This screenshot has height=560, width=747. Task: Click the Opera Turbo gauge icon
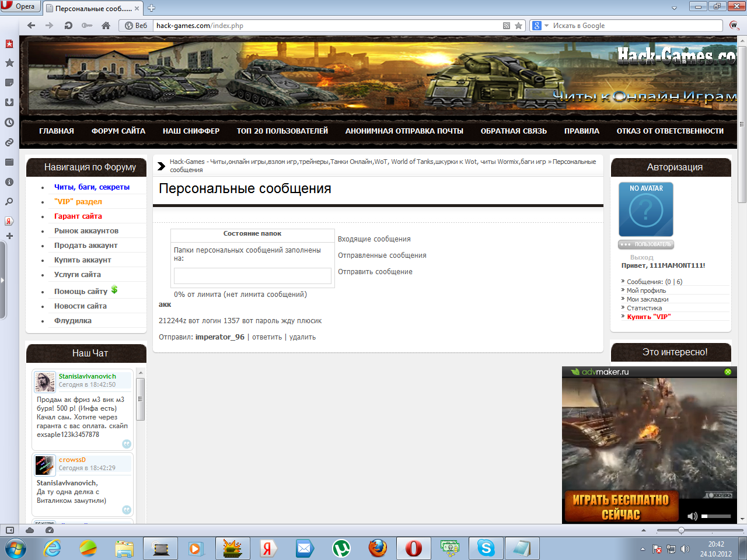[50, 530]
